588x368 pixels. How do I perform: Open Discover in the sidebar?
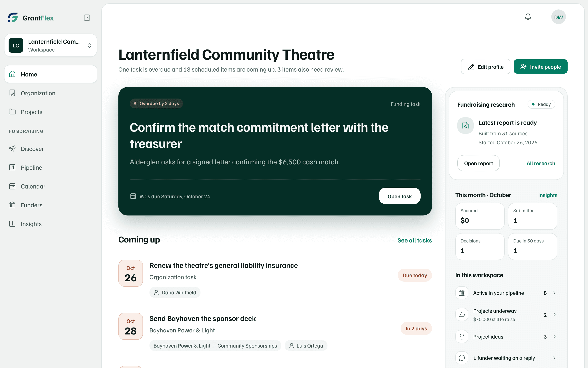coord(51,149)
